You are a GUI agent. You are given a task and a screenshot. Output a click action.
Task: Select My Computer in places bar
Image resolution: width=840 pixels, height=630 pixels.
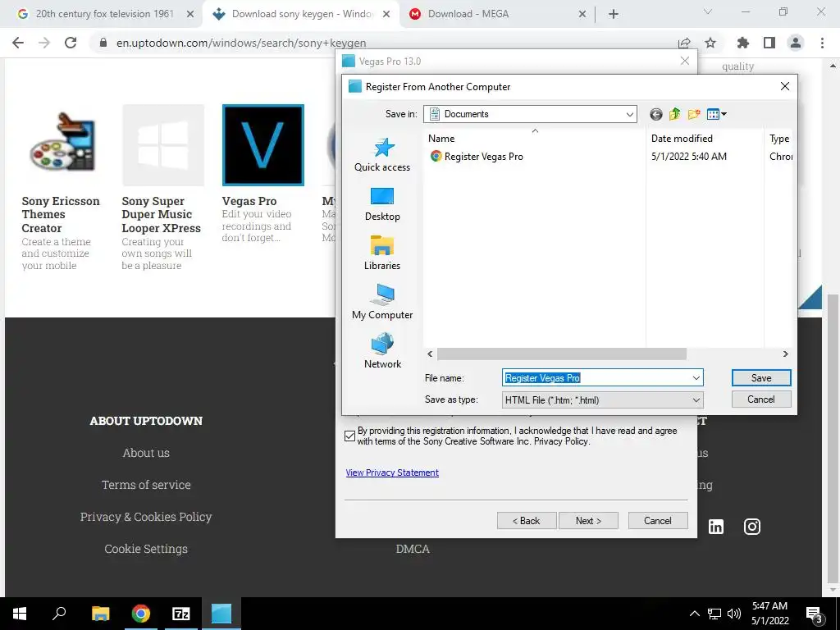click(x=382, y=303)
